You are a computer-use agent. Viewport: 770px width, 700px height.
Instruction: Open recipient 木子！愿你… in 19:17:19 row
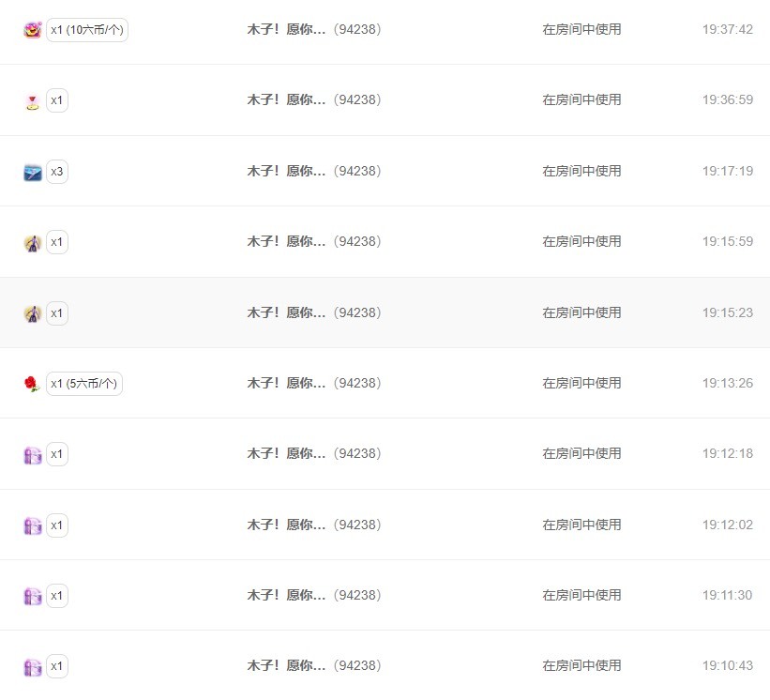(x=286, y=171)
